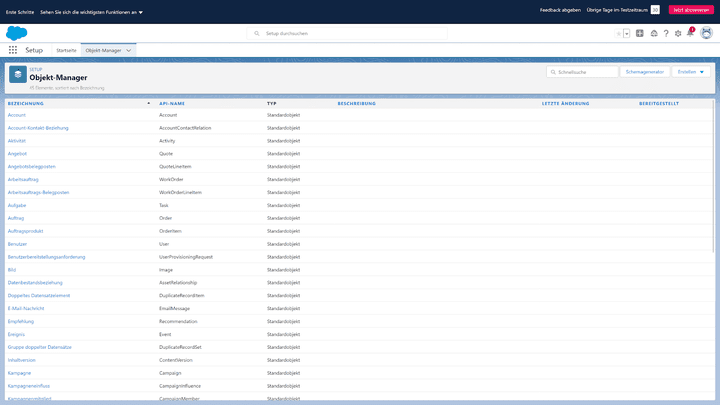Open the App Launcher grid icon

point(13,49)
